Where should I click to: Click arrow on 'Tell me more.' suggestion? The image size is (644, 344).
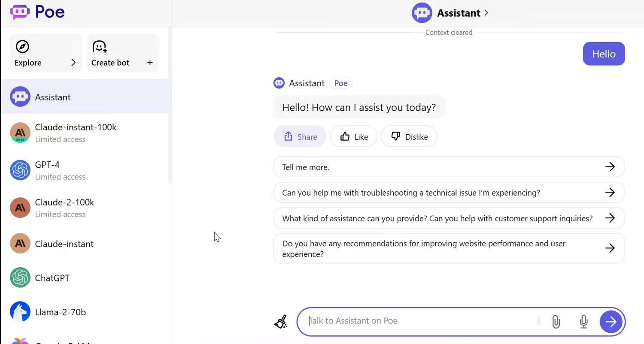point(610,167)
